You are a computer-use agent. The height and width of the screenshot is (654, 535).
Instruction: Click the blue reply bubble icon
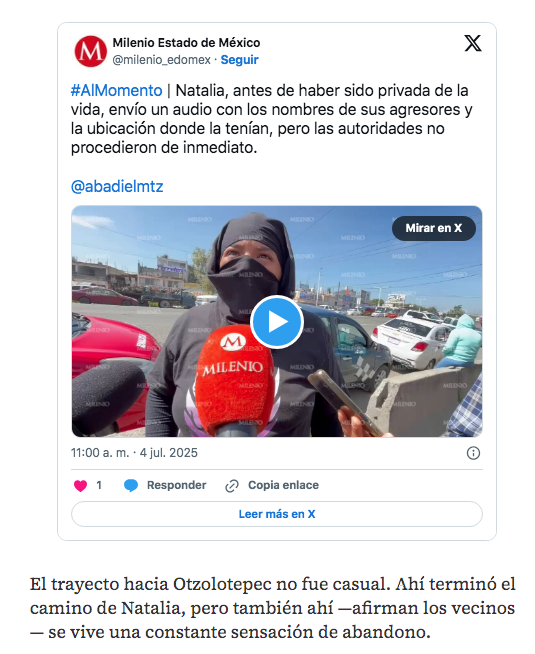coord(131,485)
